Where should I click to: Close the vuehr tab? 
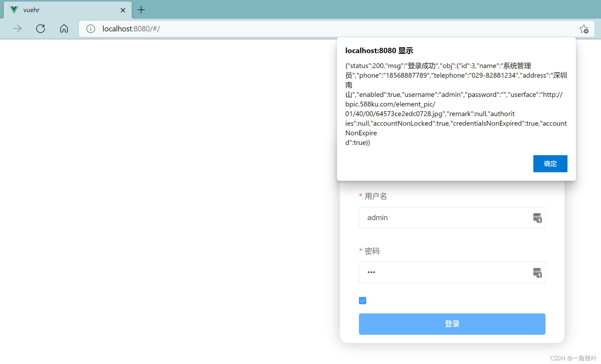pos(123,10)
